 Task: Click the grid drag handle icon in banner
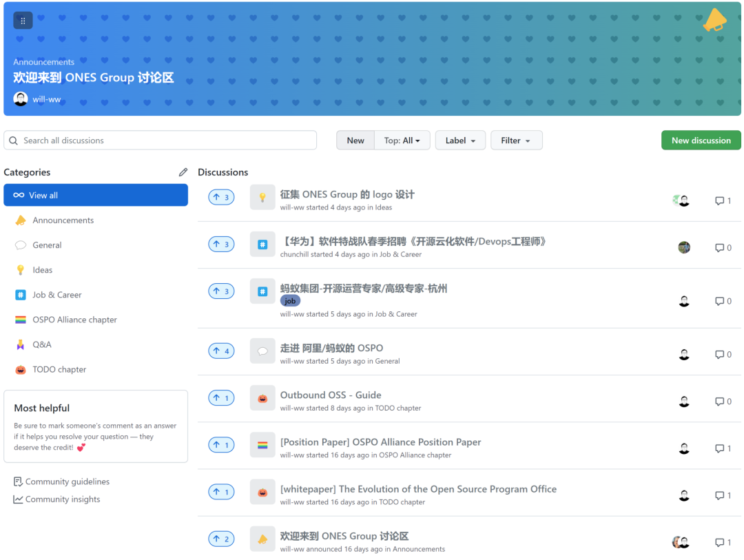(x=23, y=21)
